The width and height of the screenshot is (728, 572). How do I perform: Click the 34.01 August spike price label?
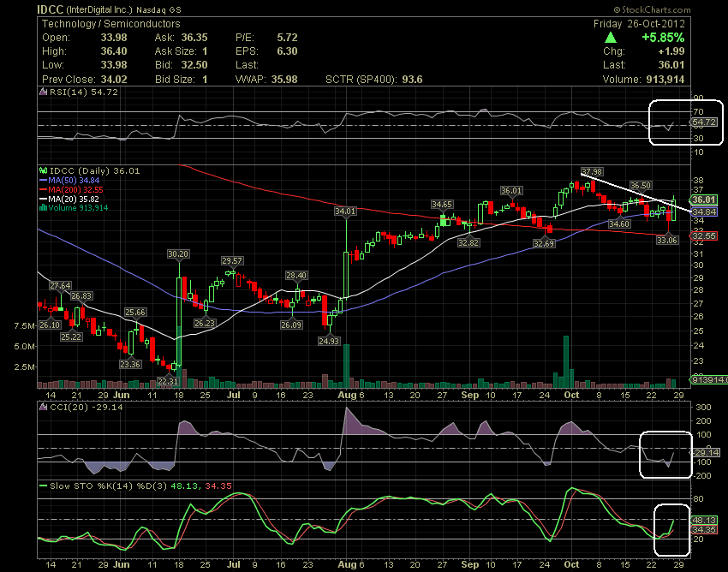coord(345,212)
